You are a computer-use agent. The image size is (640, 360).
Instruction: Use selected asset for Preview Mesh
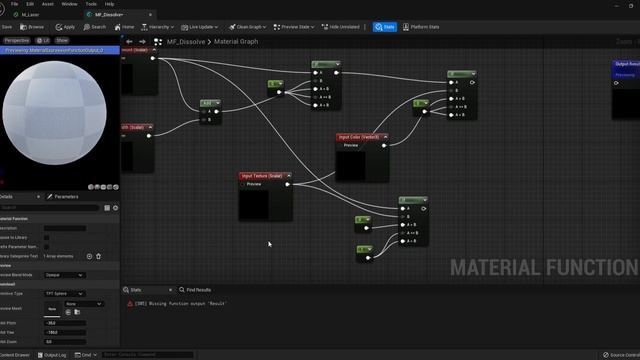(68, 312)
